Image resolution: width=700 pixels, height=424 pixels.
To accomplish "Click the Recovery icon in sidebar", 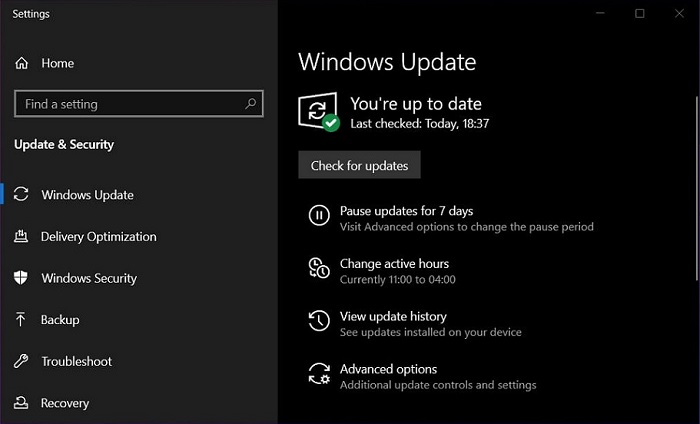I will pos(21,403).
